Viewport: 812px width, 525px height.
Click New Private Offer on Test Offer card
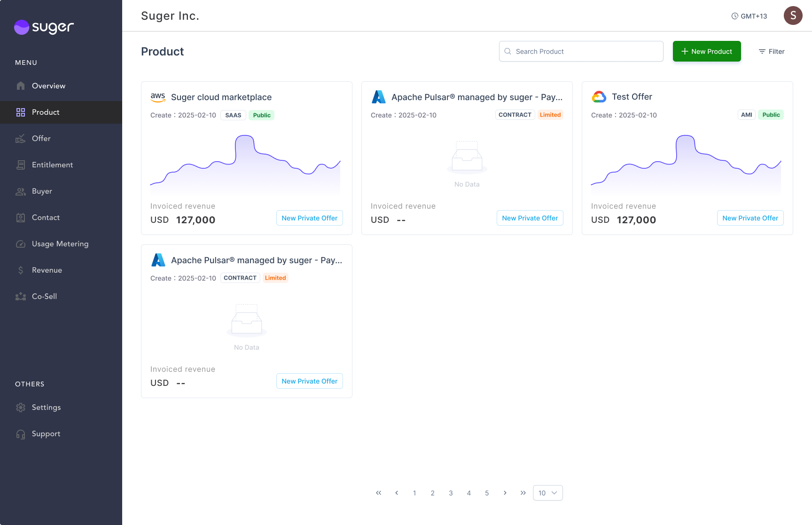[x=750, y=218]
